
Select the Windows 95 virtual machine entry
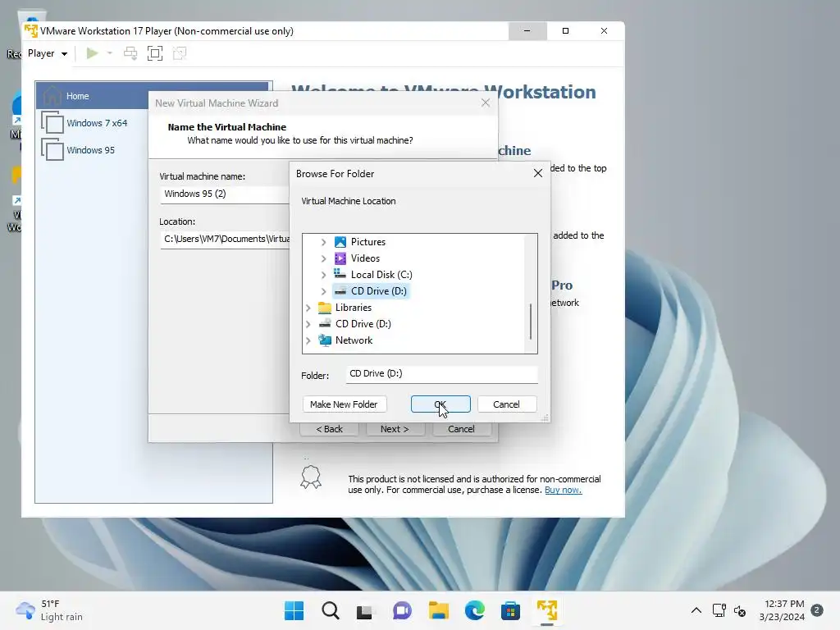pos(92,150)
